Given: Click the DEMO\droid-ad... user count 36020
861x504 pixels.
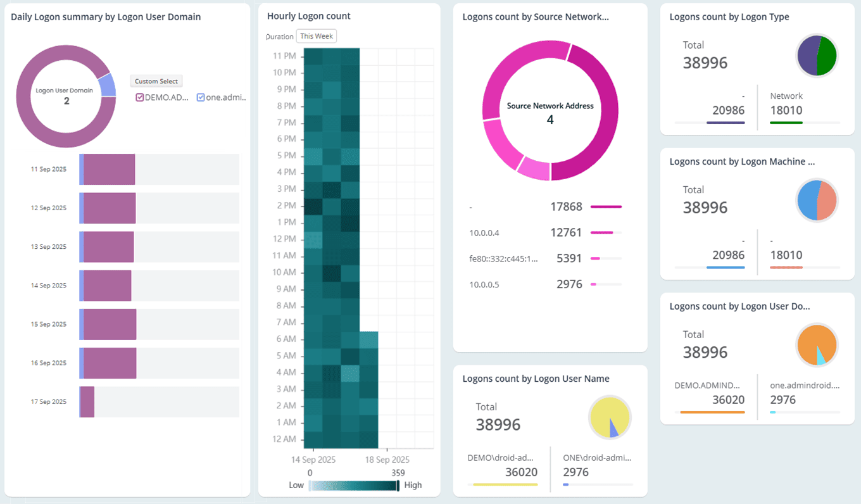Looking at the screenshot, I should coord(521,472).
